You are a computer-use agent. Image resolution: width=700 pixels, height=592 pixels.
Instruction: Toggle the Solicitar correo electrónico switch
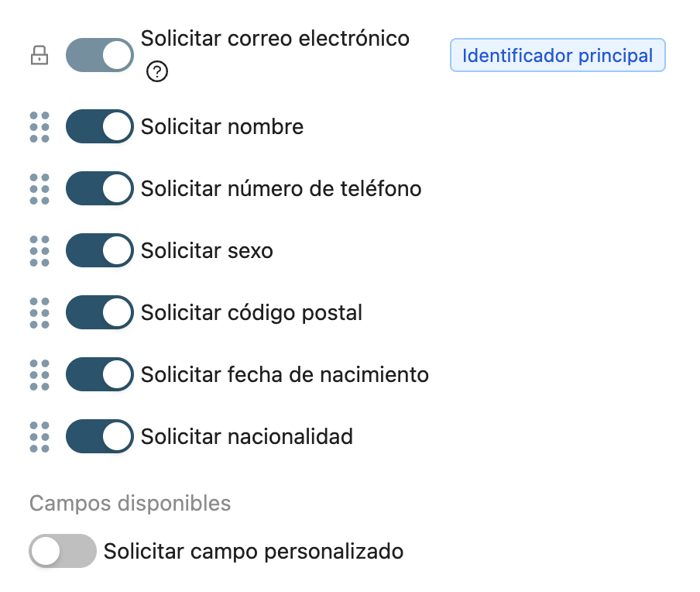pos(100,55)
